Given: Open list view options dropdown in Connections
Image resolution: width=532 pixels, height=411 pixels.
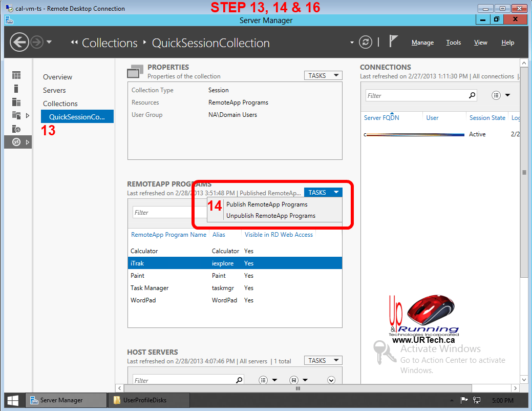Looking at the screenshot, I should (x=501, y=95).
